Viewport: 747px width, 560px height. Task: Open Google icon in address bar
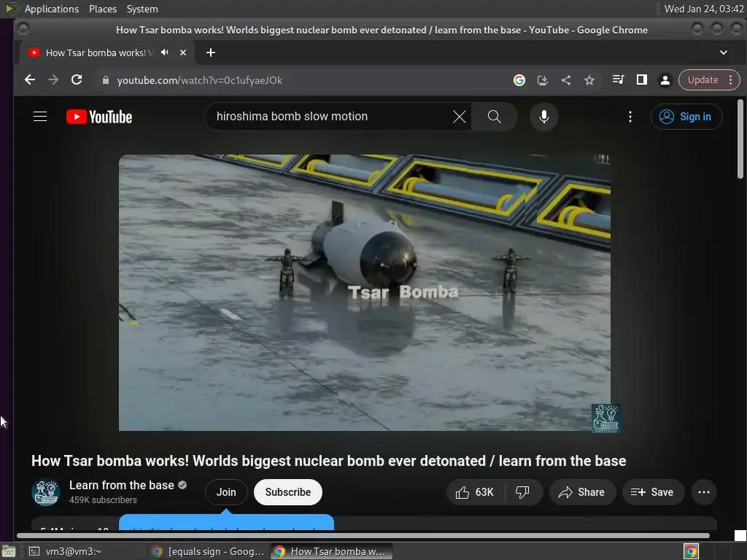[519, 80]
